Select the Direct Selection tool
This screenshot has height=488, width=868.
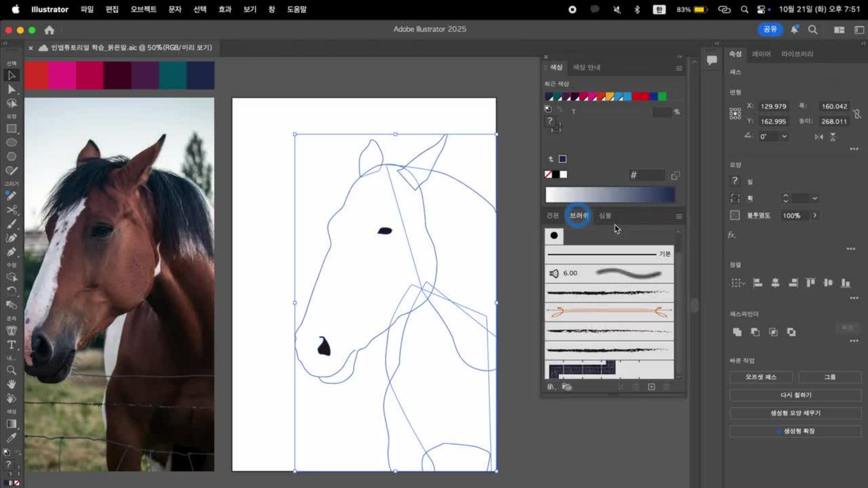click(12, 89)
